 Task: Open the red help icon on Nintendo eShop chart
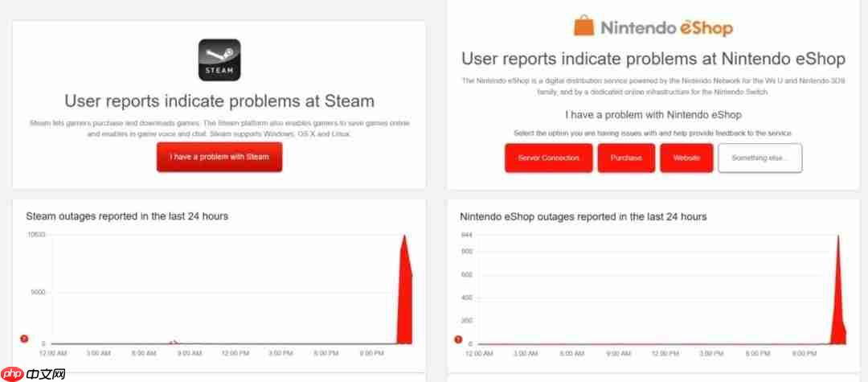pos(458,339)
